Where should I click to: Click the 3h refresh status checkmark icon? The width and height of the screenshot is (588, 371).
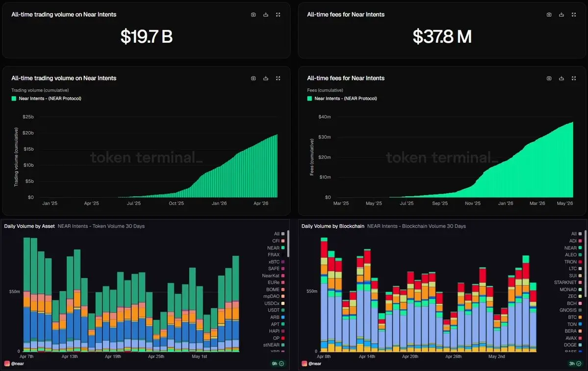[x=579, y=364]
